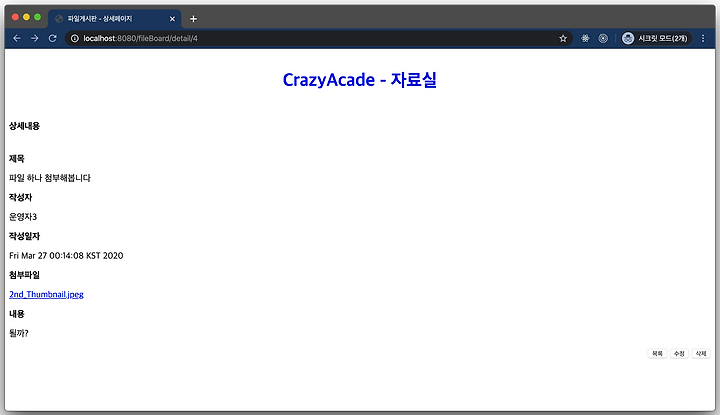Click the 제목 label
Viewport: 720px width, 415px height.
[17, 158]
